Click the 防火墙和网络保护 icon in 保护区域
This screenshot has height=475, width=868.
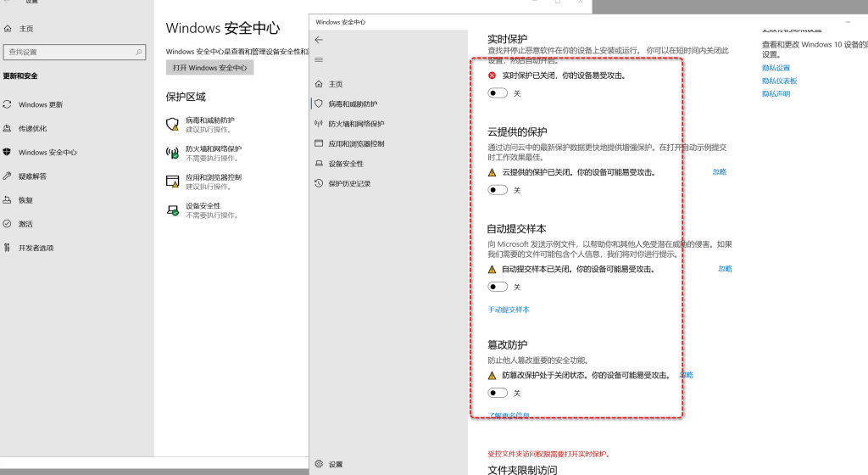[173, 153]
